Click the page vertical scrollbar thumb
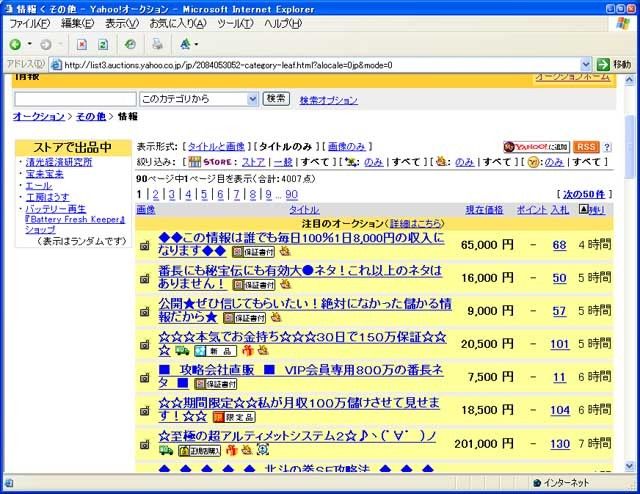This screenshot has width=640, height=494. point(629,147)
